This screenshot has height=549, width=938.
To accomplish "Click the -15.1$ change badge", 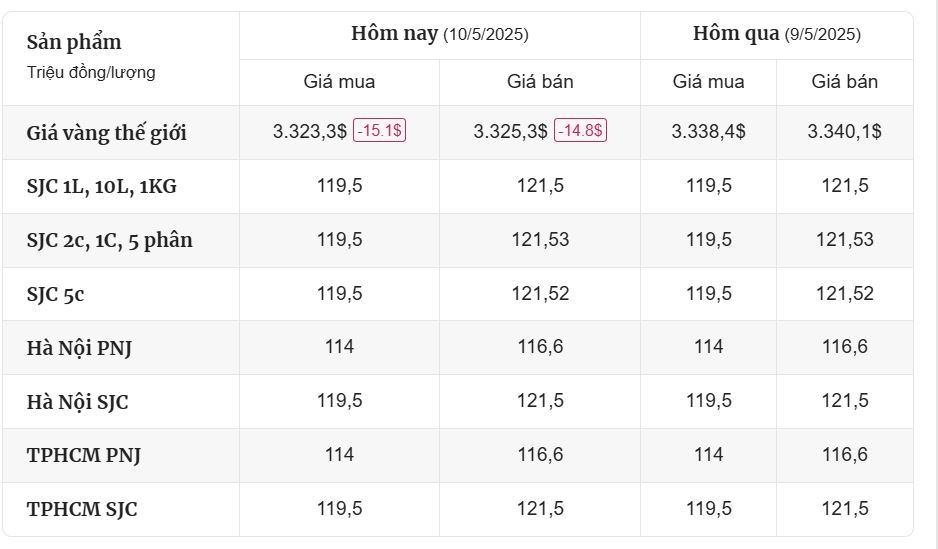I will pos(379,130).
